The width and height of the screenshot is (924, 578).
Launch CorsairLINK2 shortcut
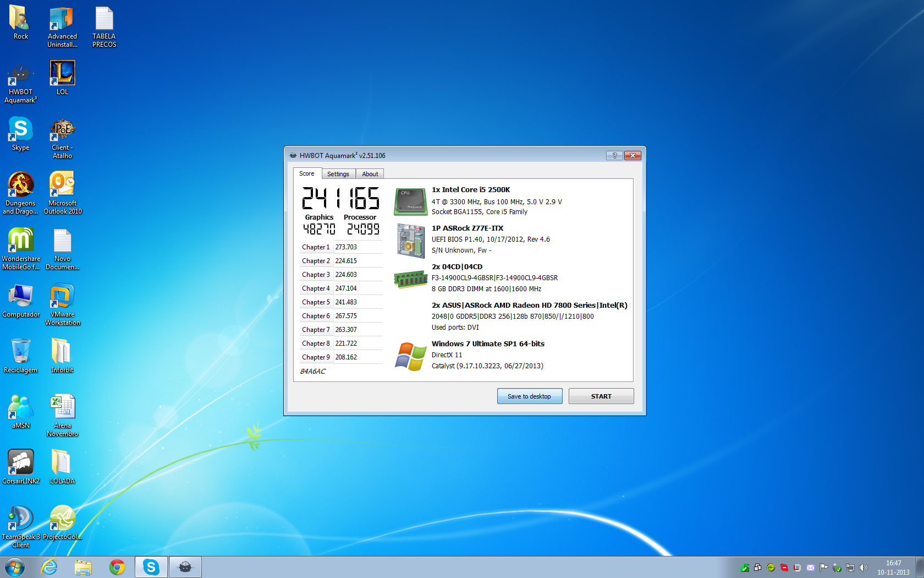pyautogui.click(x=20, y=467)
